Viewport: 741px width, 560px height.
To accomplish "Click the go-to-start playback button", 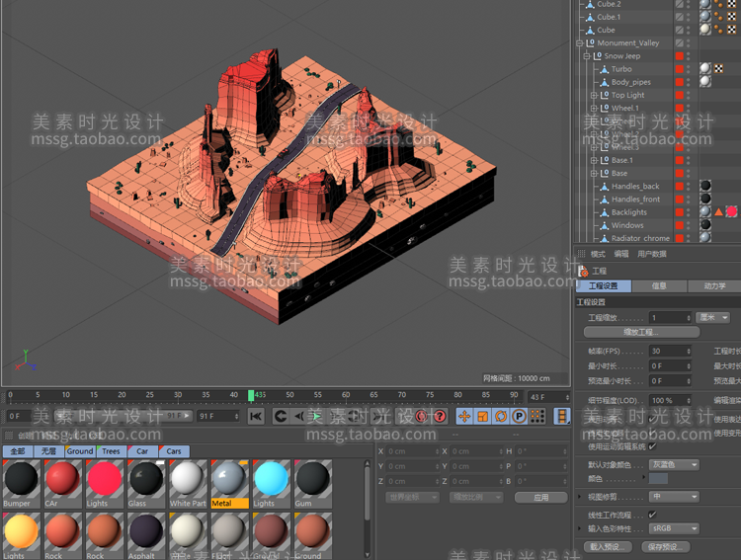I will 256,417.
